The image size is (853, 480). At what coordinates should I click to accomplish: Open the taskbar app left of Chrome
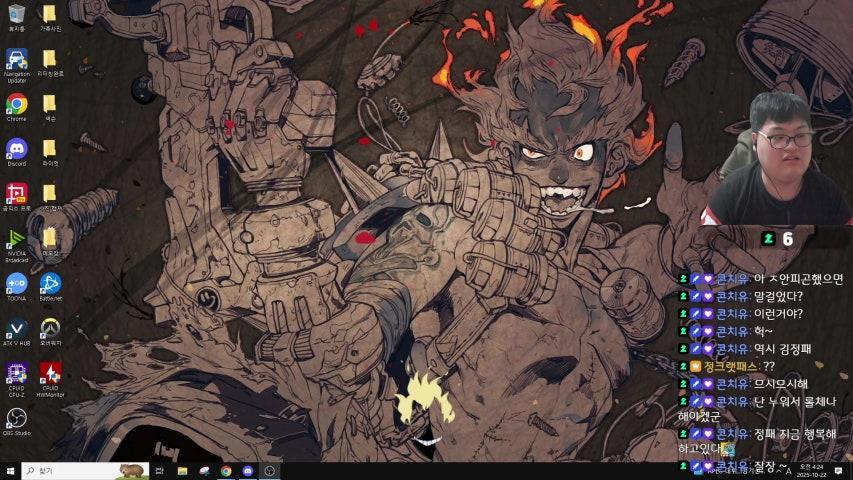[x=205, y=471]
